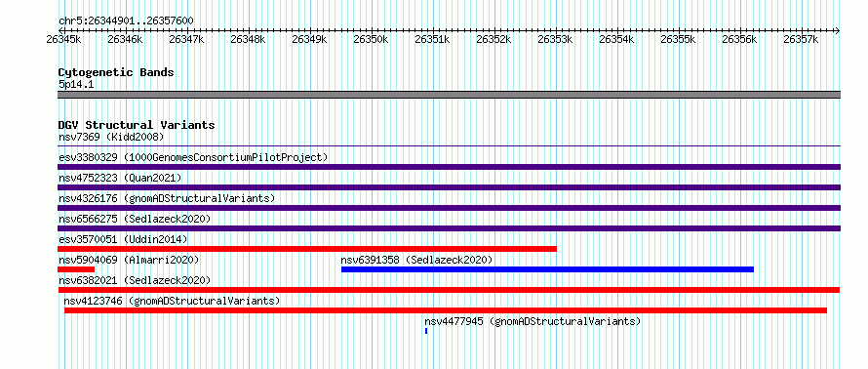Click the 26357k ruler tick label
Screen dimensions: 868x369
pyautogui.click(x=801, y=39)
